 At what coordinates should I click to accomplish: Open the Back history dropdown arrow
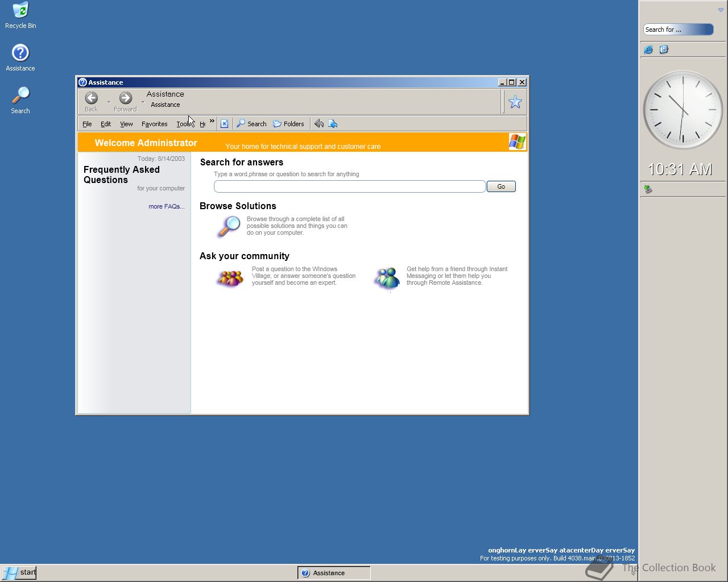(109, 102)
